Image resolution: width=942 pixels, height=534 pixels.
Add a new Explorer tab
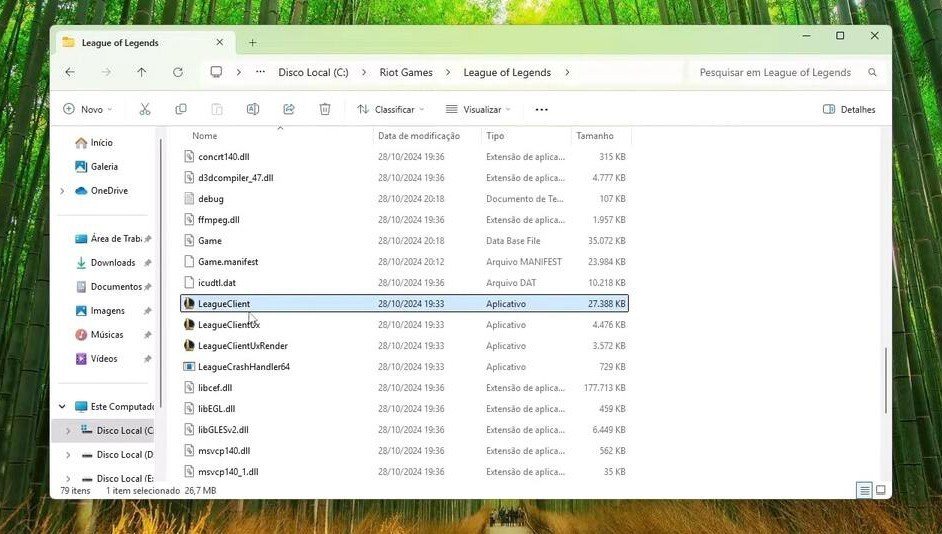(253, 42)
